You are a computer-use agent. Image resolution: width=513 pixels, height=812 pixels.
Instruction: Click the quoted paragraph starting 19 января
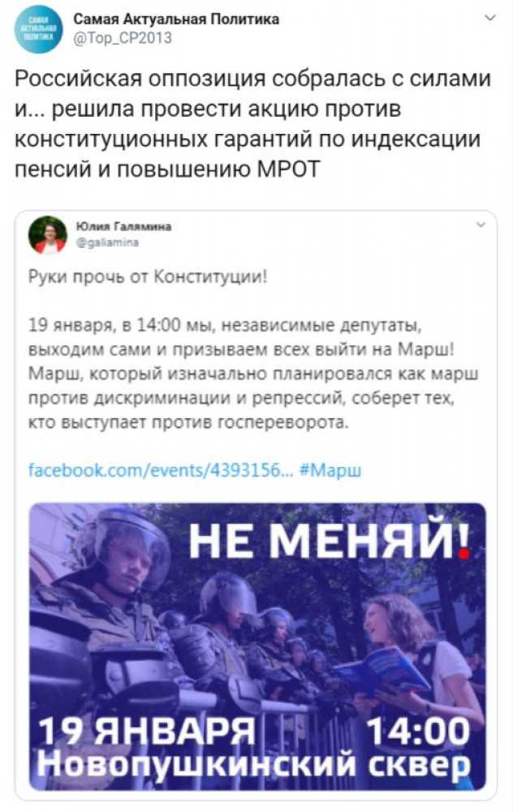[253, 374]
